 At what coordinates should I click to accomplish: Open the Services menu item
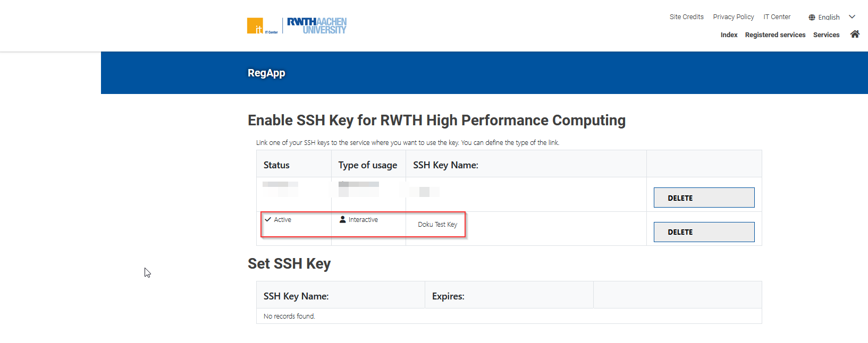point(826,35)
